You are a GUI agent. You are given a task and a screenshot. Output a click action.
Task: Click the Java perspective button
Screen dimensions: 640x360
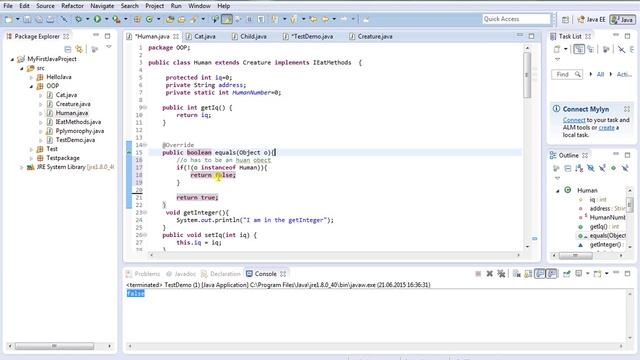[622, 19]
